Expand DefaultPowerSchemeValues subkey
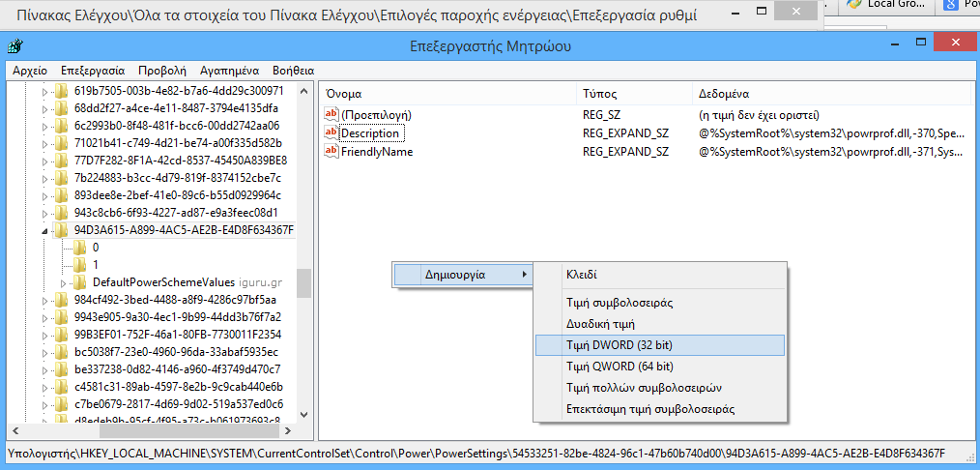 [63, 283]
